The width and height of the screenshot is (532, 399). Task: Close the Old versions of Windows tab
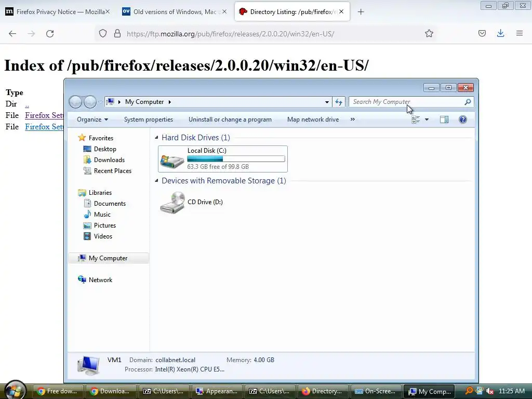(224, 11)
